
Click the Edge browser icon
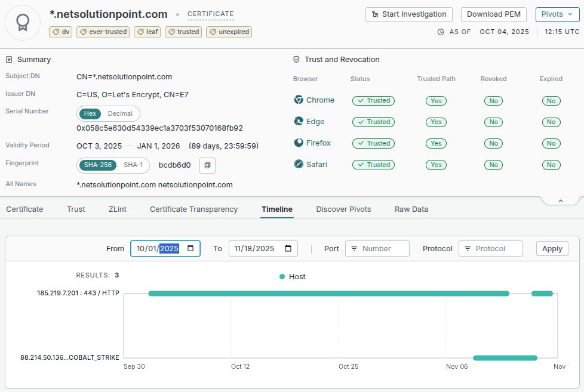tap(299, 122)
